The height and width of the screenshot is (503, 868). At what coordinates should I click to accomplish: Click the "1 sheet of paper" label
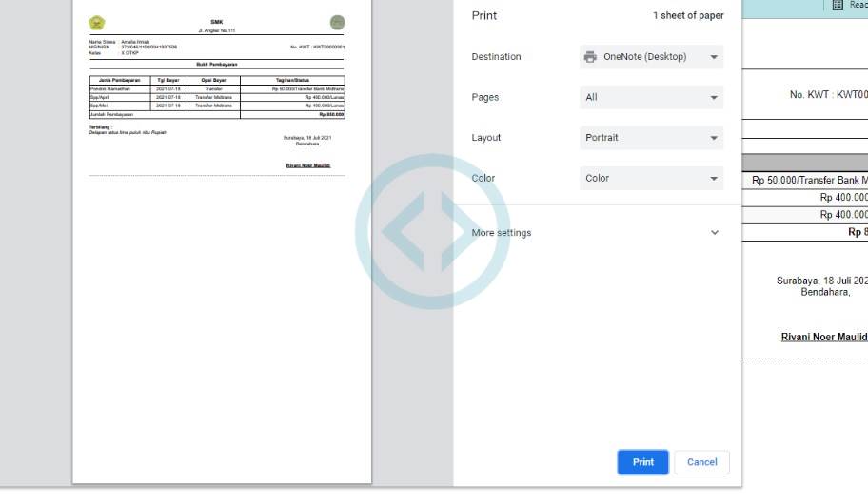[688, 16]
